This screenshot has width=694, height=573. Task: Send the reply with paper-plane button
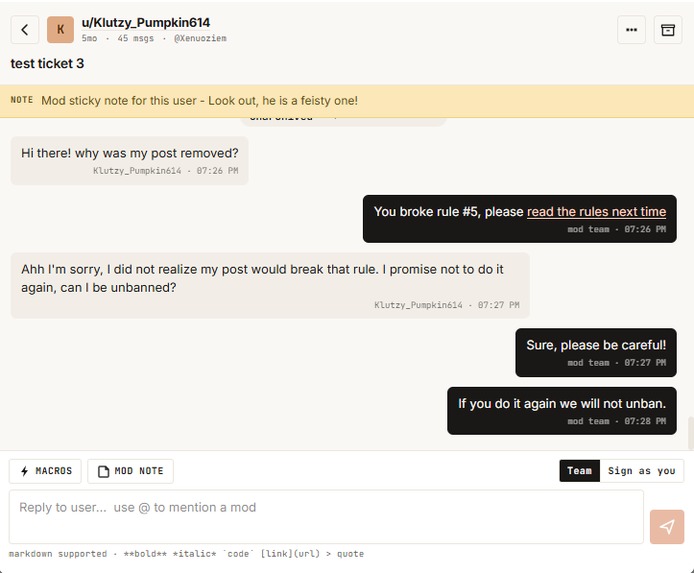(x=667, y=527)
